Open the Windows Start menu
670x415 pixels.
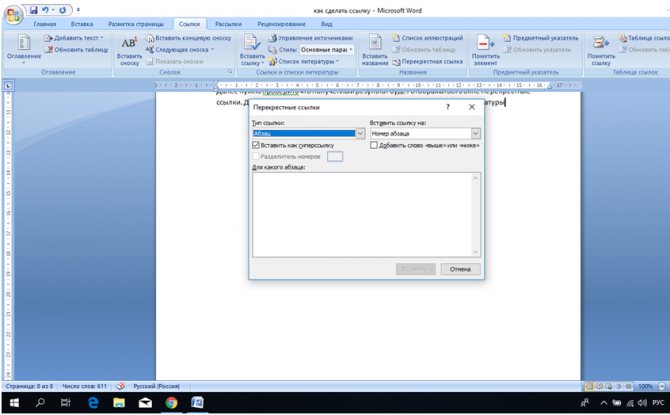(x=14, y=403)
